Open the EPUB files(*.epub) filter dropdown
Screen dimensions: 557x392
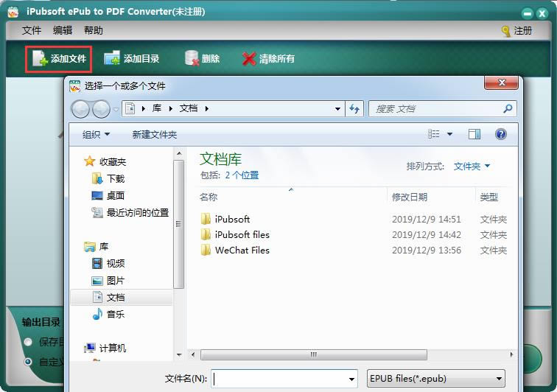pyautogui.click(x=436, y=379)
